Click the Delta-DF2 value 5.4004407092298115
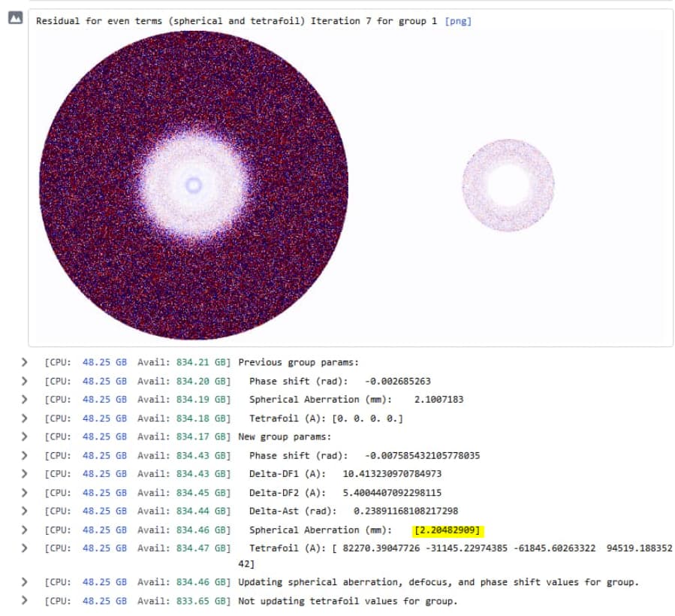675x616 pixels. tap(392, 492)
